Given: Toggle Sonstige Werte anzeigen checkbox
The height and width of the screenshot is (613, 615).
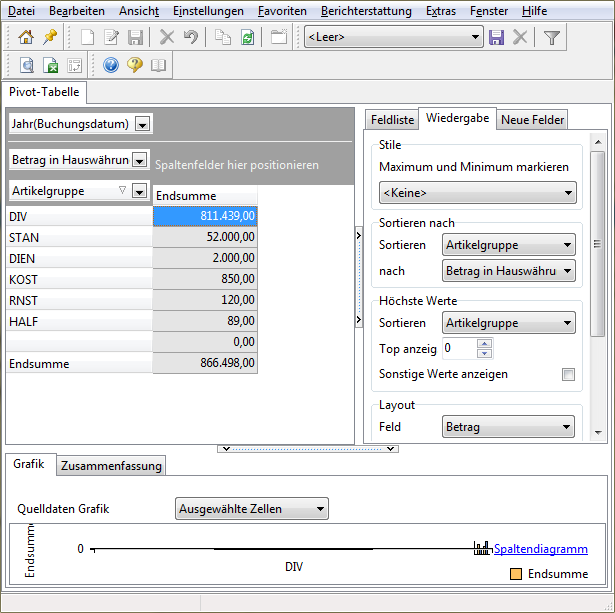Looking at the screenshot, I should pyautogui.click(x=568, y=374).
